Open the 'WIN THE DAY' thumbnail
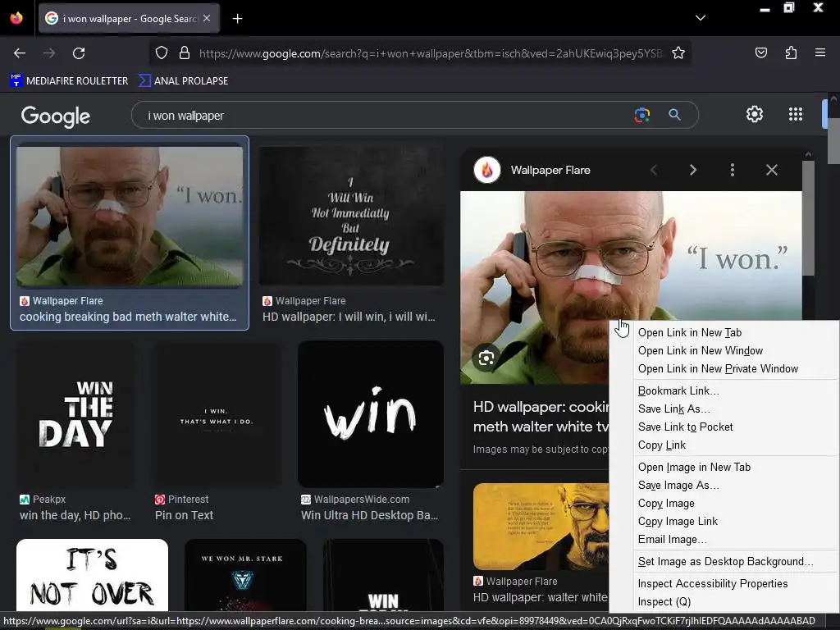This screenshot has width=840, height=630. click(75, 414)
